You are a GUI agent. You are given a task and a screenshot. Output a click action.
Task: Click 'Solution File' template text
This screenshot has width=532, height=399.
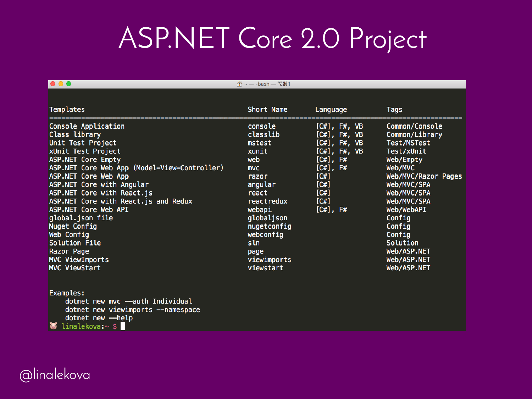(x=75, y=243)
